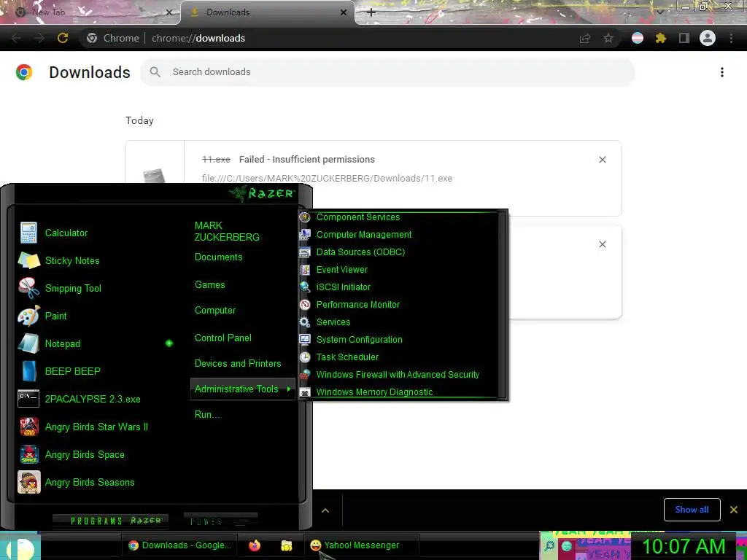Open Firefox from the taskbar

(x=255, y=545)
